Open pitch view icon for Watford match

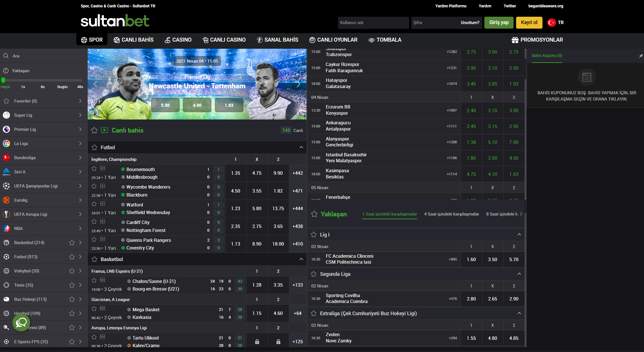click(103, 204)
